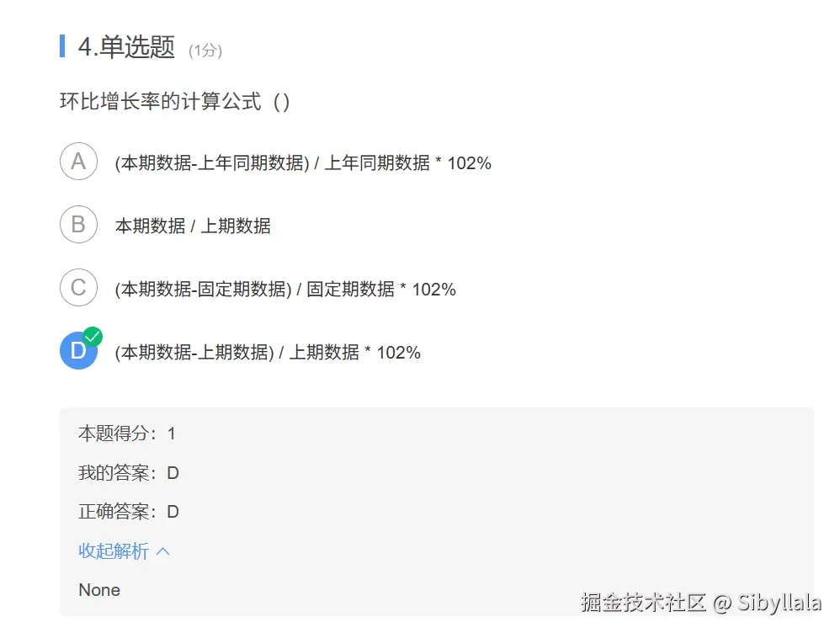The image size is (840, 633).
Task: Click the selected blue D option circle
Action: pyautogui.click(x=77, y=351)
